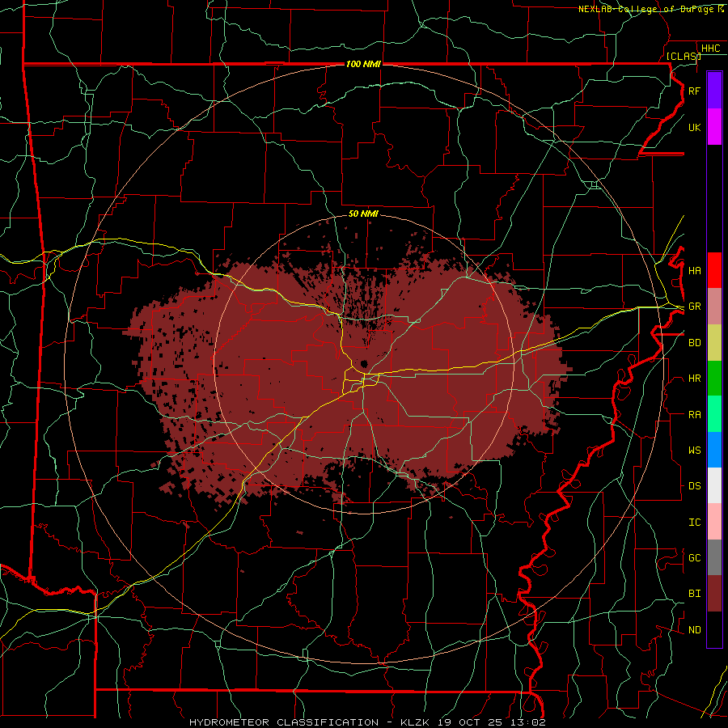Click the 'RF' legend label
Image resolution: width=728 pixels, height=728 pixels.
(x=694, y=91)
